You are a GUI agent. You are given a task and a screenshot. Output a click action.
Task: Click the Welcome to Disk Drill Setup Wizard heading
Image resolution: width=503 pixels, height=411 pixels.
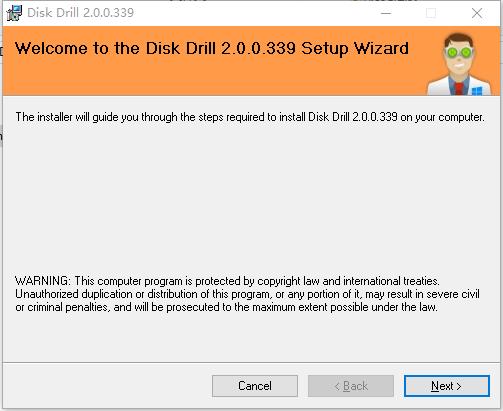coord(212,49)
